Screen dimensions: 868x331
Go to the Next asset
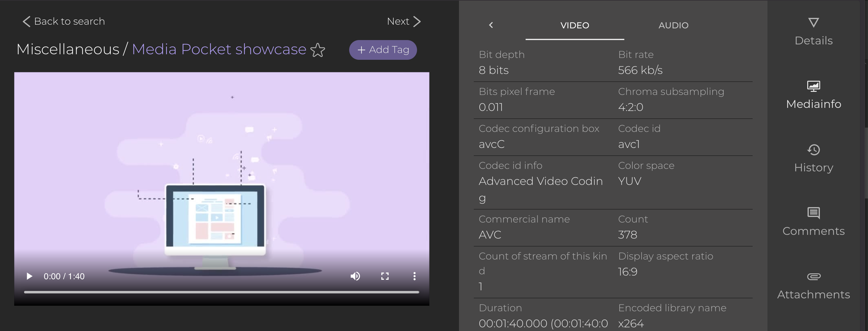(x=404, y=21)
